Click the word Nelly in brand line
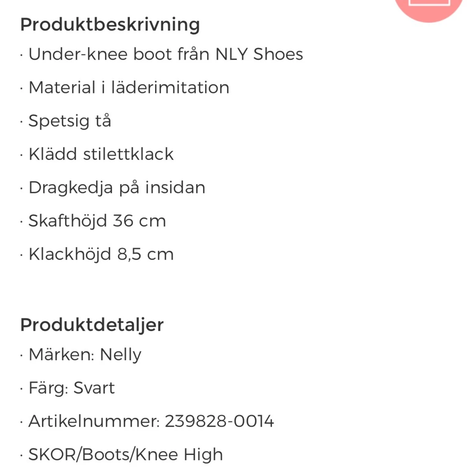The image size is (476, 476). (x=121, y=354)
